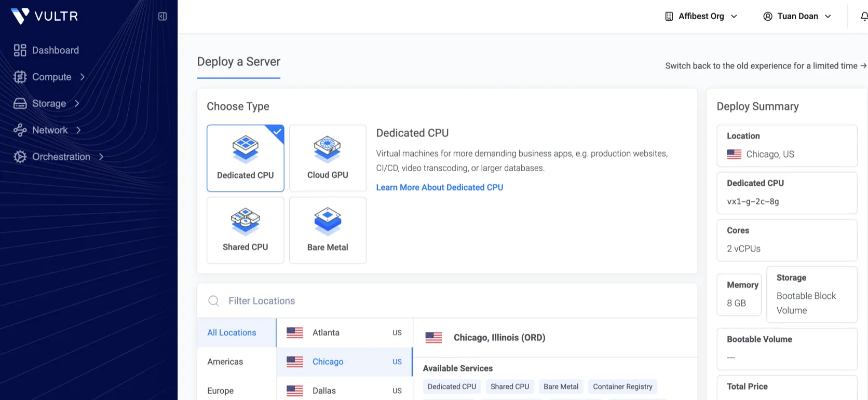Click the 2 vCPUs value
This screenshot has height=400, width=868.
tap(743, 249)
